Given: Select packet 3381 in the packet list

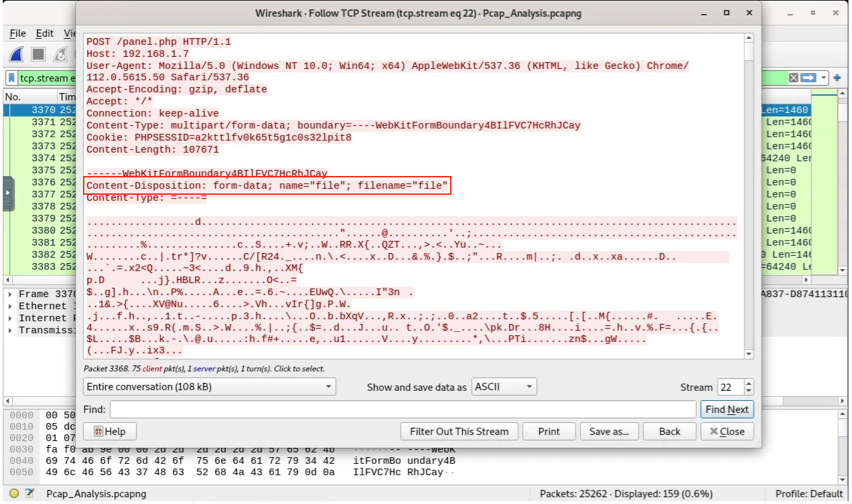Looking at the screenshot, I should [x=40, y=242].
